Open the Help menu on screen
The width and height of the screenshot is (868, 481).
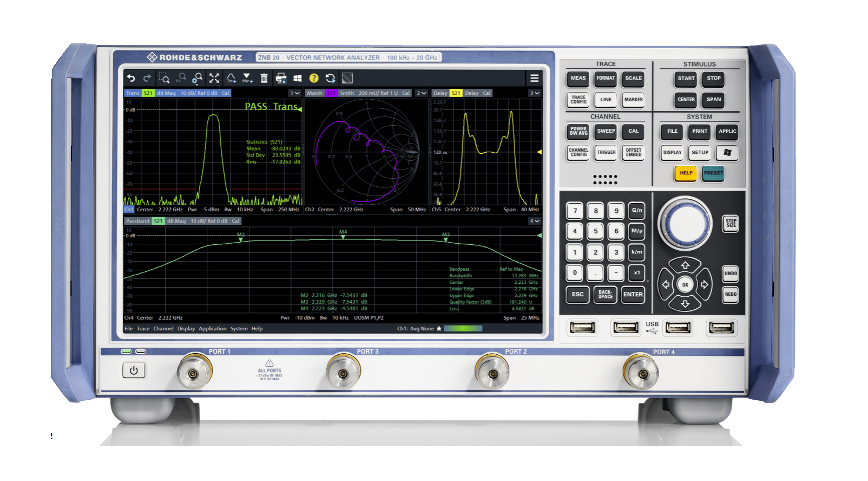point(257,329)
